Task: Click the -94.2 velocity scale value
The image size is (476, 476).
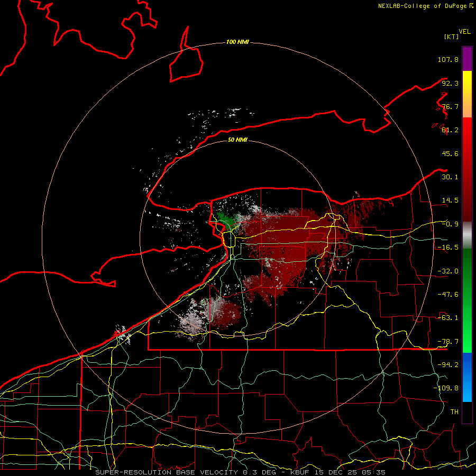Action: point(448,364)
